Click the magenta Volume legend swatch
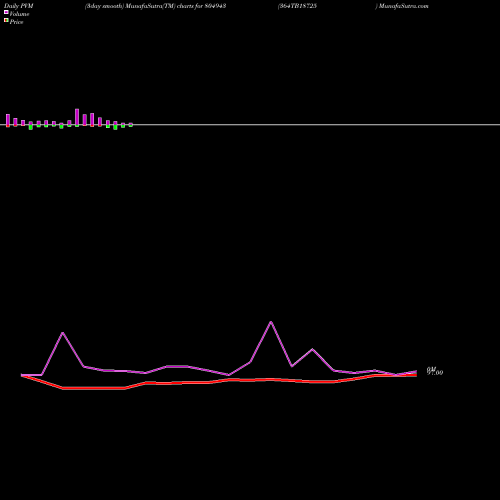Viewport: 500px width, 500px height. point(6,12)
